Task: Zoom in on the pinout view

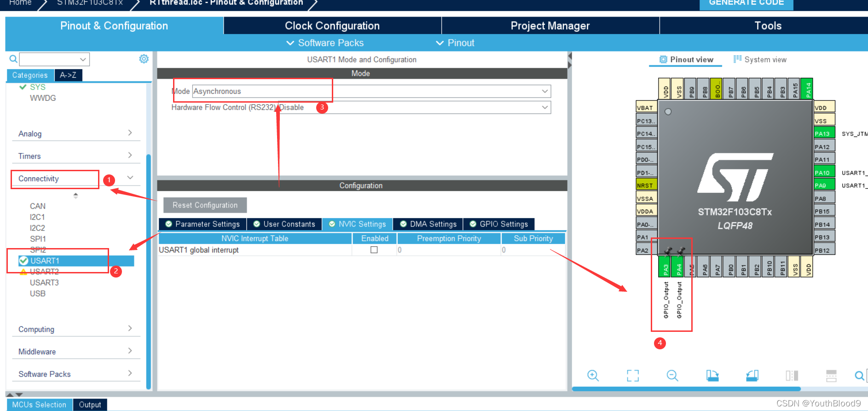Action: click(593, 376)
